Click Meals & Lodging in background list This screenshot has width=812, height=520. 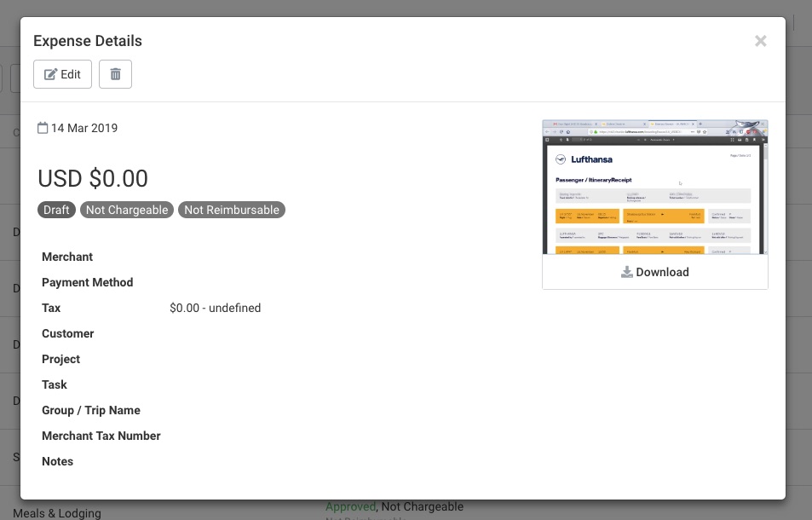click(57, 513)
